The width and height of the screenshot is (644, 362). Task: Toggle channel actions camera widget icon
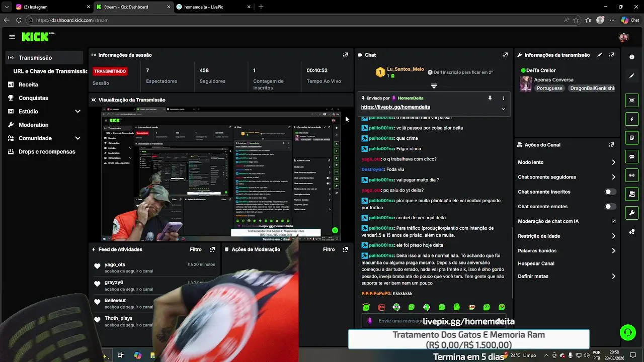click(x=632, y=194)
